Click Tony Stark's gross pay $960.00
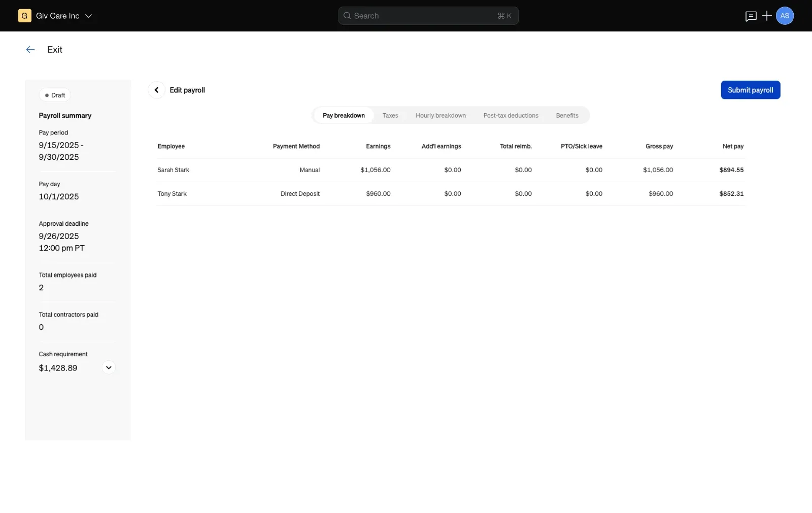 [x=661, y=194]
